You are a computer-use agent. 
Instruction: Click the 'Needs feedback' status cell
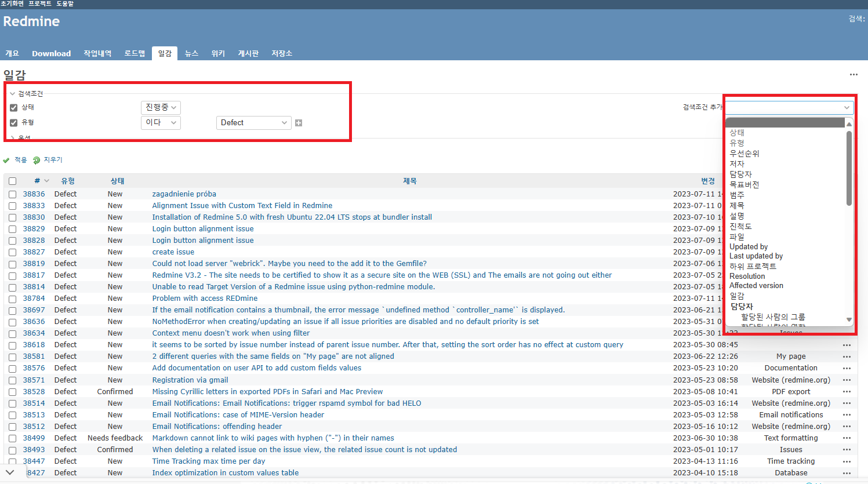point(115,438)
